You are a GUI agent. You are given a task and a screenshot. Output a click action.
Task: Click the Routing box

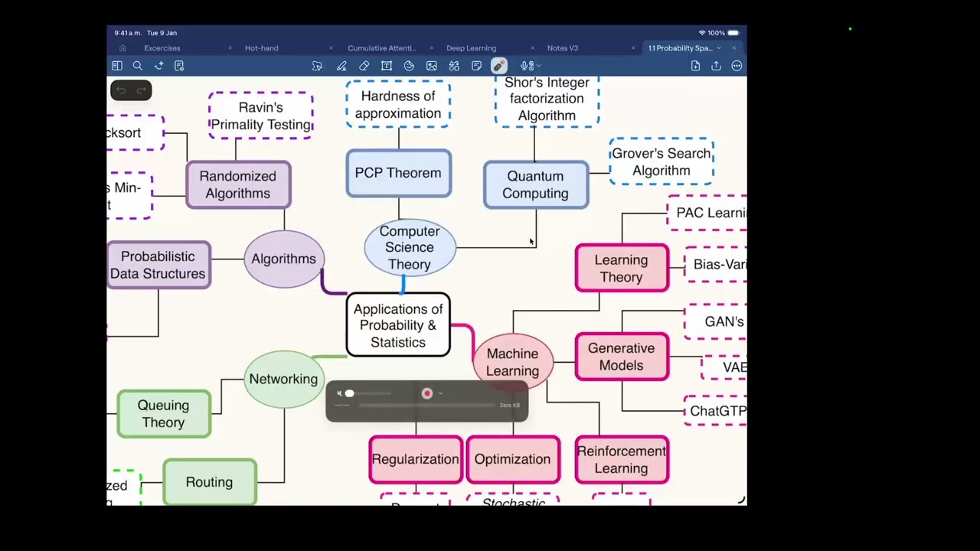point(210,482)
